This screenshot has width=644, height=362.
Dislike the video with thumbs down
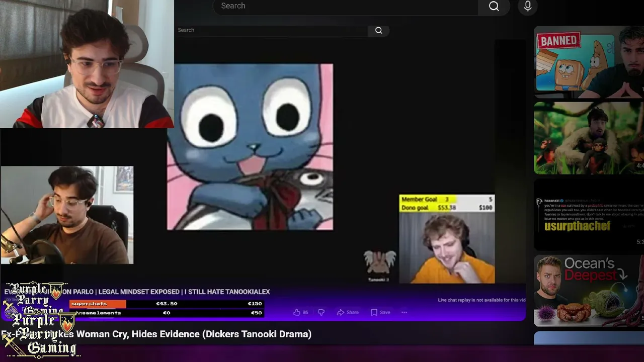pos(321,312)
